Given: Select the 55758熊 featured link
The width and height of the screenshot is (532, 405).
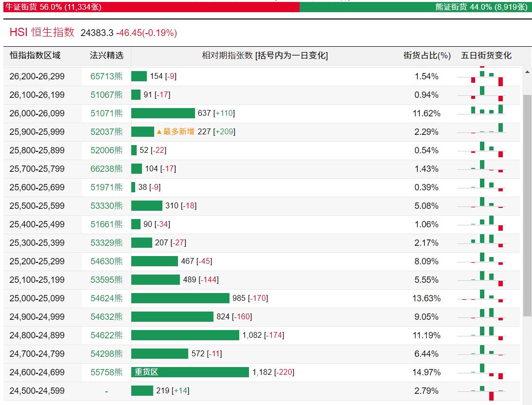Looking at the screenshot, I should click(106, 372).
